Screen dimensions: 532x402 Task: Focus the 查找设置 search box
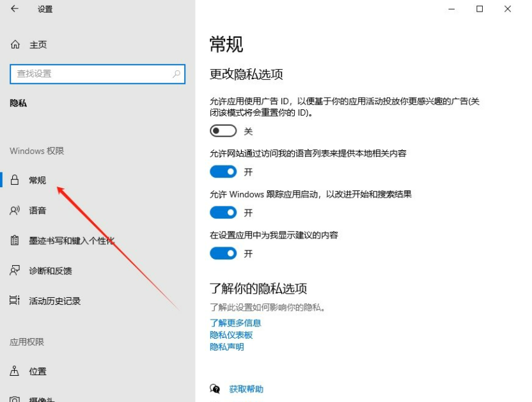click(98, 73)
